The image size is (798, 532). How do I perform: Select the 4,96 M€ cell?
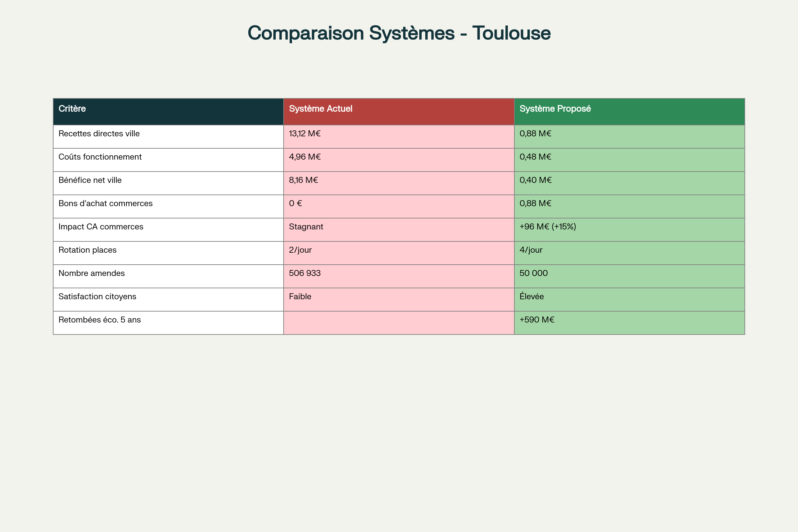305,157
